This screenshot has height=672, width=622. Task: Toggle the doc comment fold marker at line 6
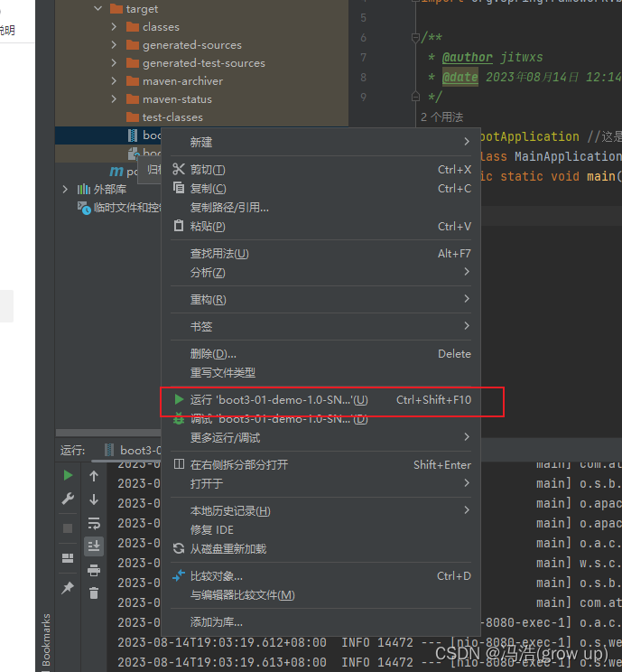pos(415,38)
